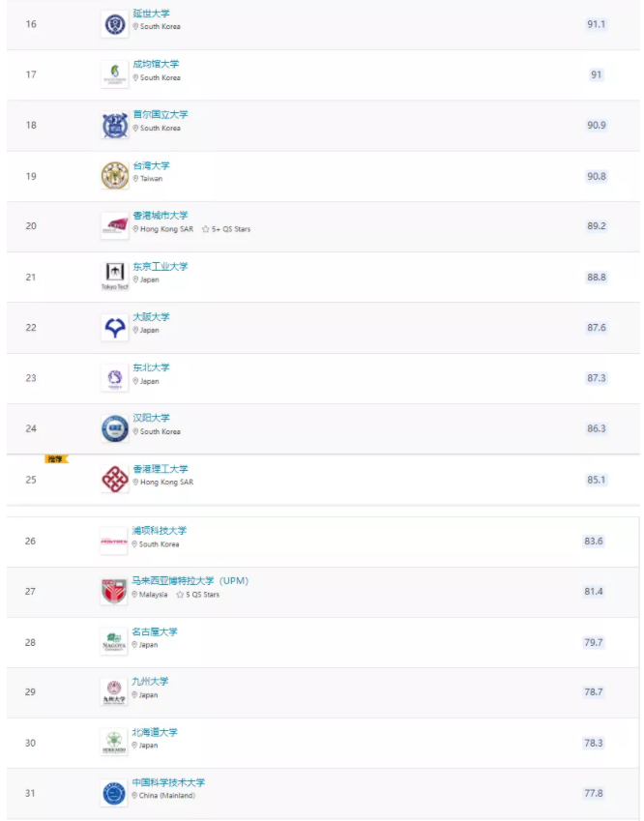
Task: Open 马来西亚博特拉大学 (UPM) link
Action: [x=190, y=580]
